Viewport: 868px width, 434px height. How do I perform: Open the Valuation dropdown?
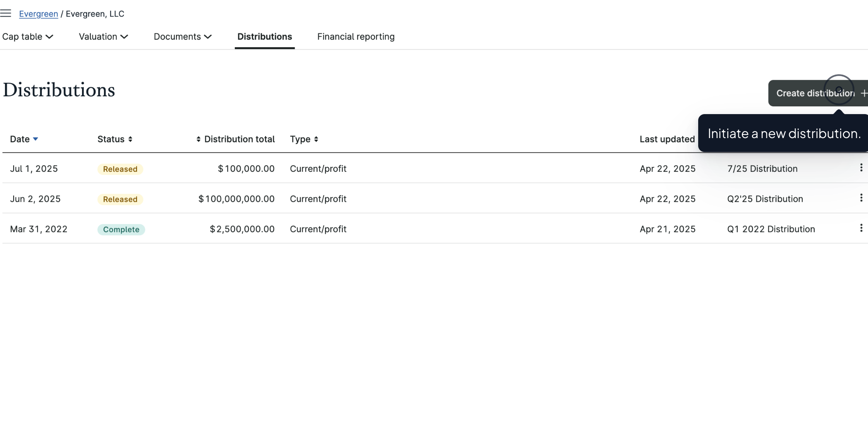(103, 36)
